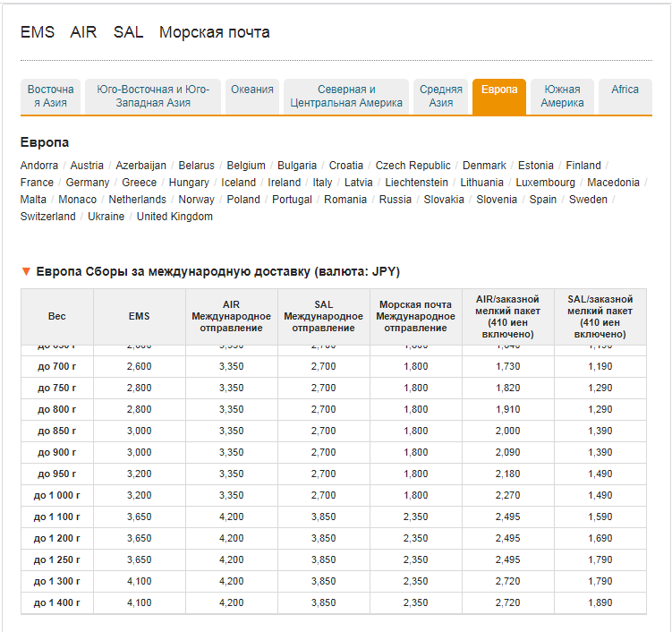Click Poland in the country list
Viewport: 672px width, 632px height.
coord(243,200)
